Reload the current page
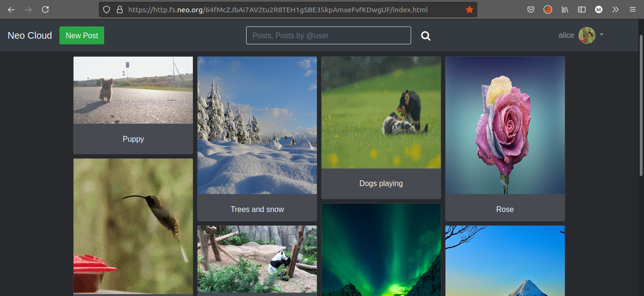 (45, 9)
